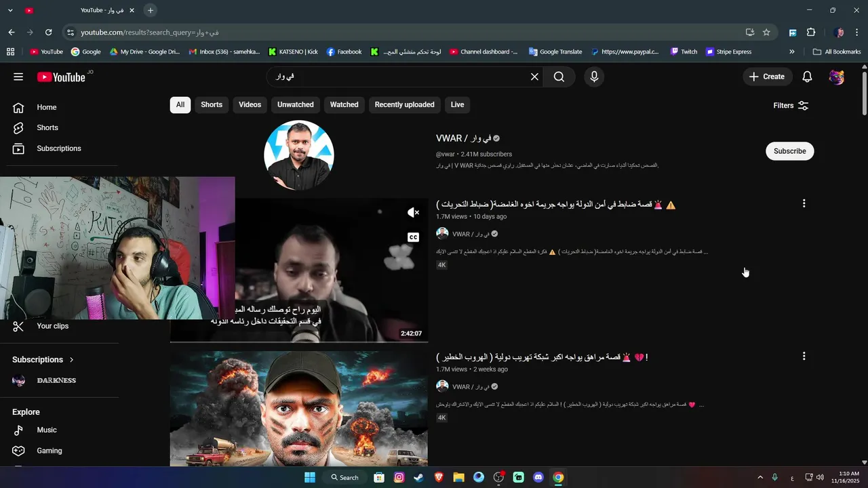
Task: Open the tab search dropdown arrow
Action: [10, 10]
